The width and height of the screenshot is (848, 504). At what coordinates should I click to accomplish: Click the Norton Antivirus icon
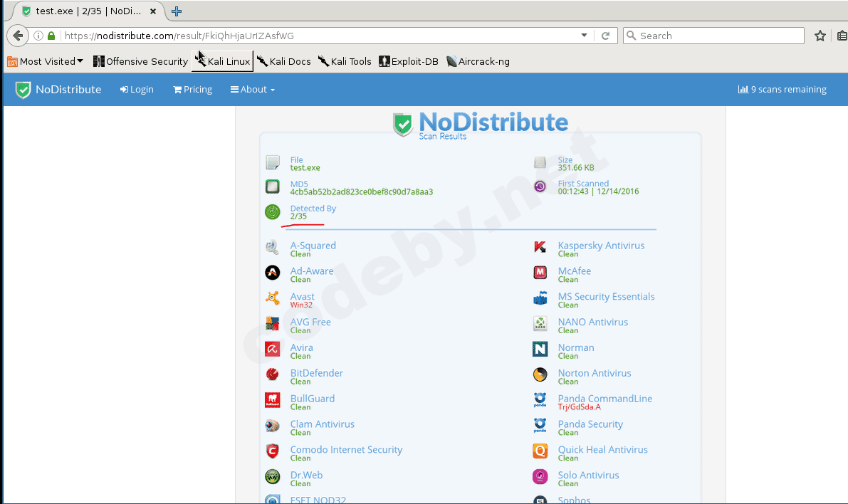coord(540,374)
